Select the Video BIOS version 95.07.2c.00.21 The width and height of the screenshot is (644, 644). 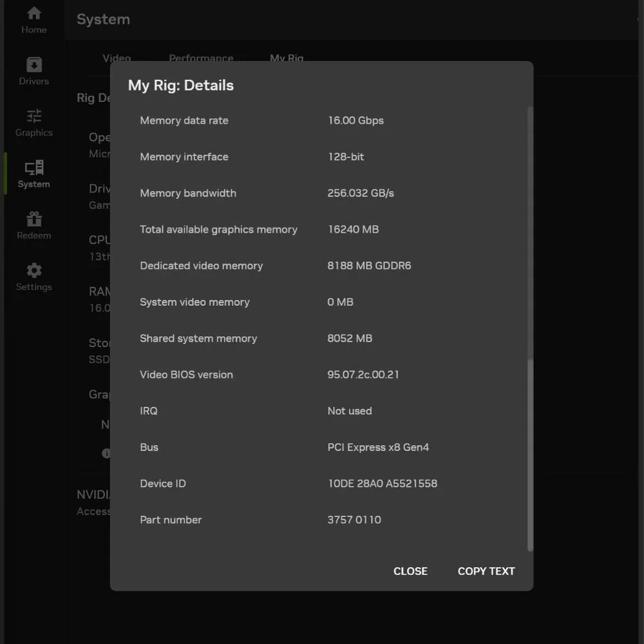pos(363,375)
